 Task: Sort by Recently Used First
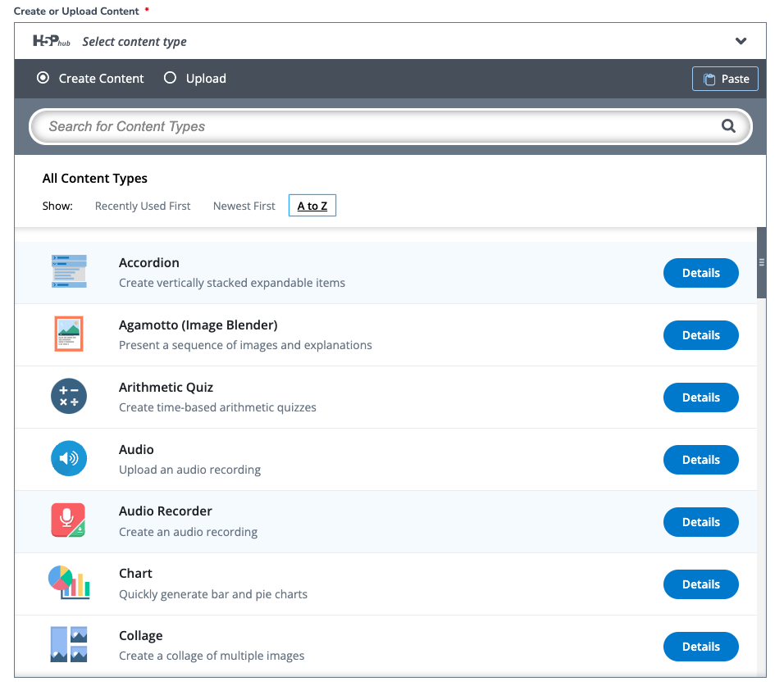143,206
